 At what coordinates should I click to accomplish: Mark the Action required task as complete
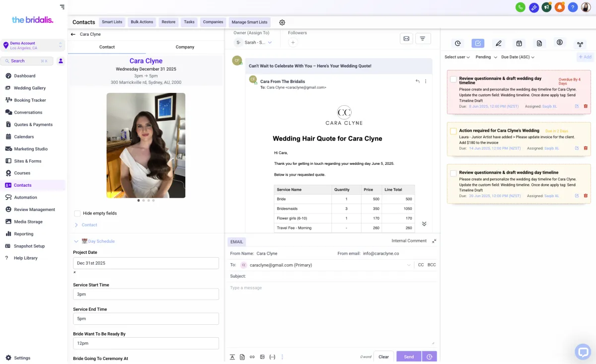coord(453,131)
